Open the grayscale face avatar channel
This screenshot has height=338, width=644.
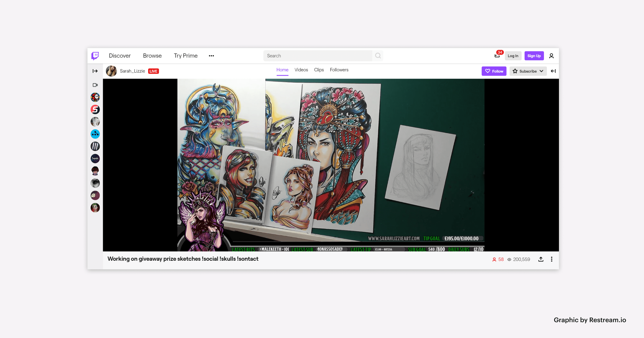click(x=95, y=183)
